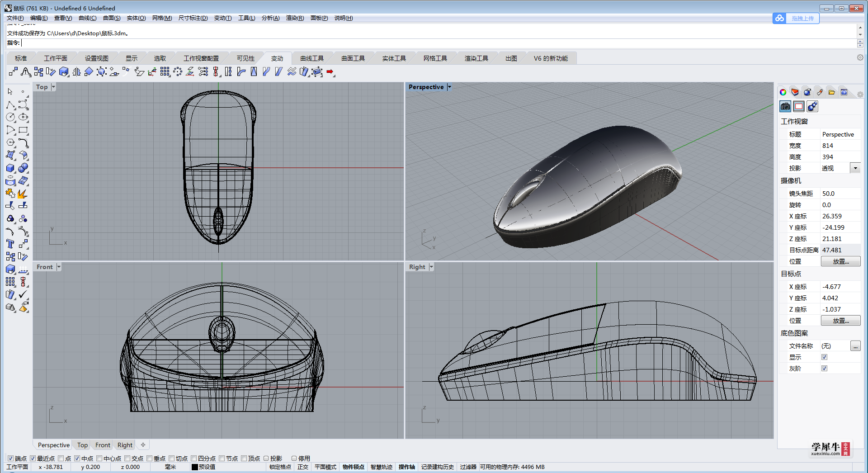Screen dimensions: 868x473
Task: Select the Rectangle tool in sidebar
Action: [23, 130]
